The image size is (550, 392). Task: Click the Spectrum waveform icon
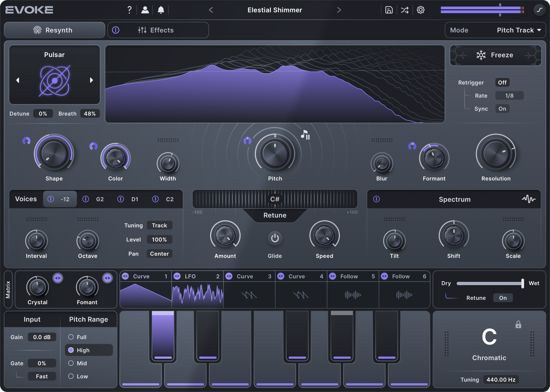coord(529,199)
